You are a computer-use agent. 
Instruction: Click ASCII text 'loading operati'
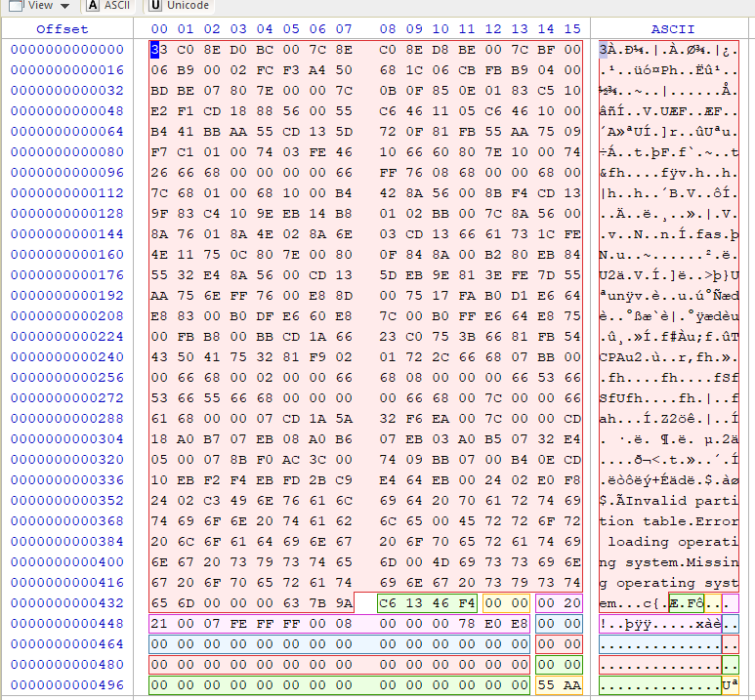673,542
